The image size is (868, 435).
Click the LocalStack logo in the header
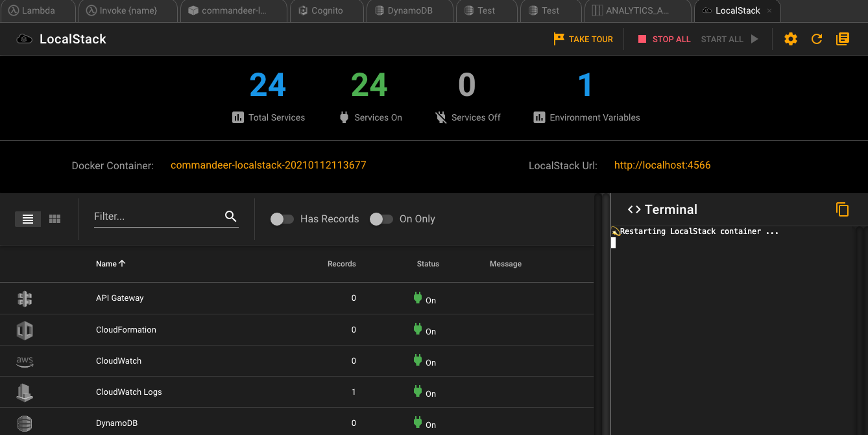(25, 39)
